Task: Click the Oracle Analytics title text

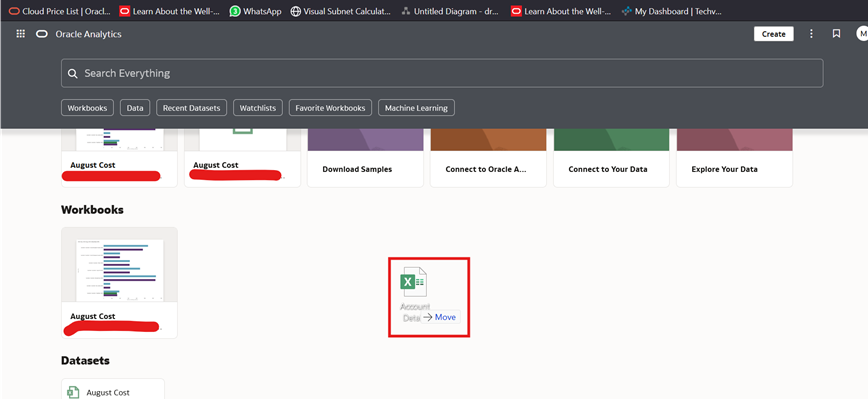Action: click(x=89, y=34)
